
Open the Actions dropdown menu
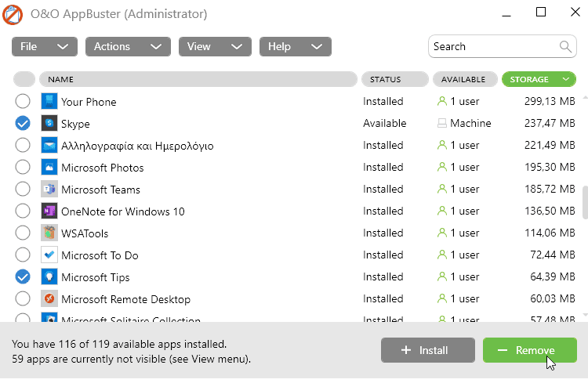pos(128,46)
